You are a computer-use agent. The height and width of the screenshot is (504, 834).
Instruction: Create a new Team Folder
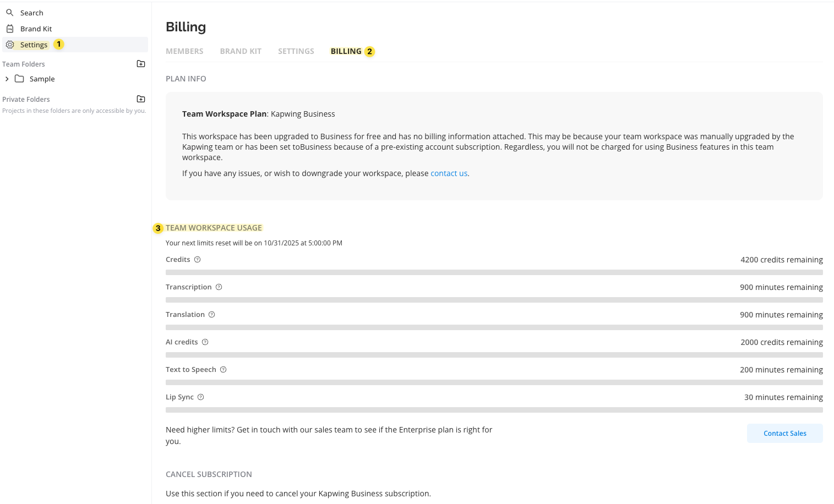coord(140,63)
